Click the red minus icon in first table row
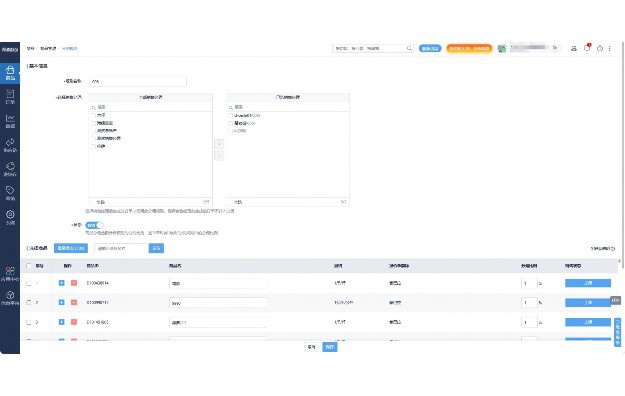This screenshot has width=625, height=396. (74, 283)
